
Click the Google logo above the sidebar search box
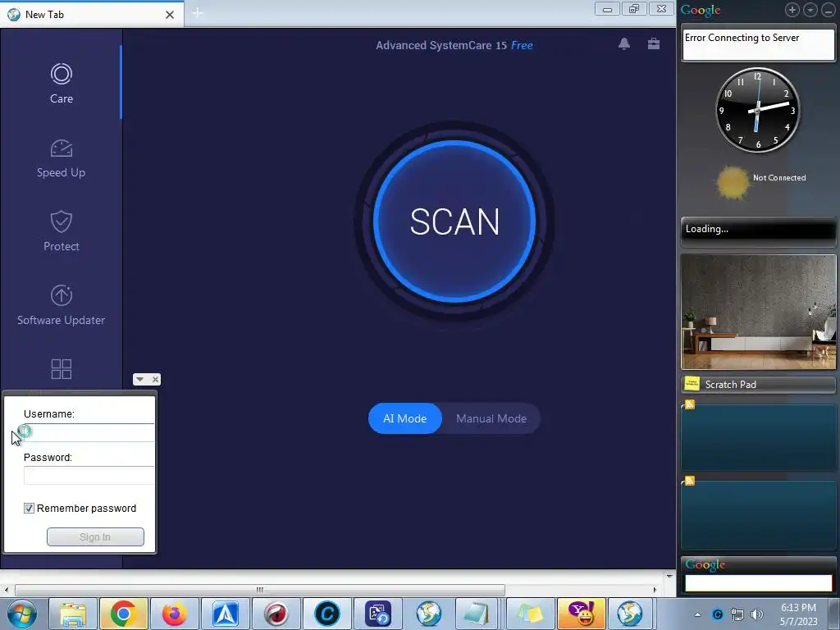[x=705, y=564]
